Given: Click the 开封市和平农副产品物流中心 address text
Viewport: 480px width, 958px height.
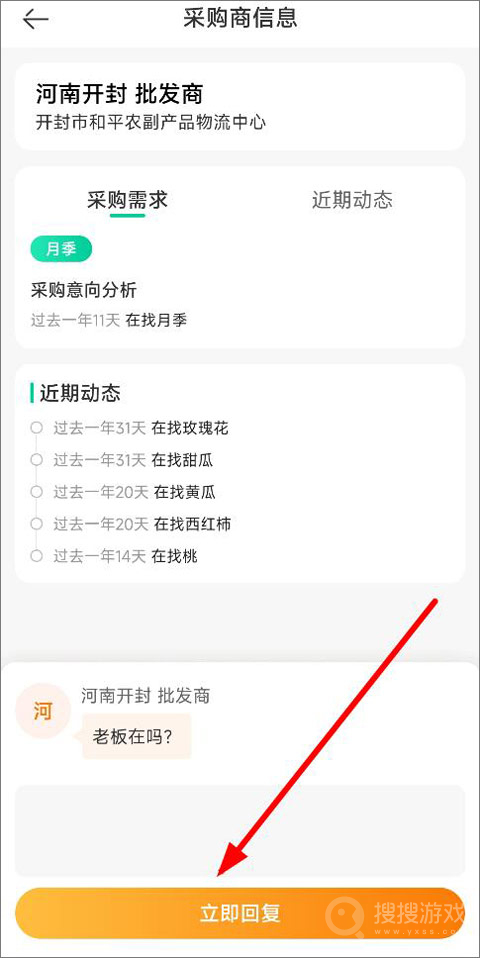Looking at the screenshot, I should 151,122.
